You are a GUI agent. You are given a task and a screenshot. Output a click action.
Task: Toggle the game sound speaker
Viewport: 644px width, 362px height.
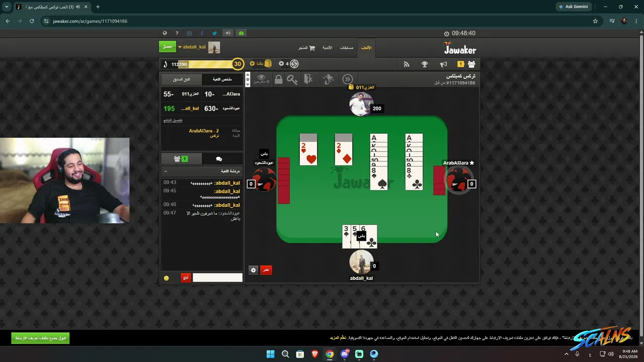click(228, 33)
